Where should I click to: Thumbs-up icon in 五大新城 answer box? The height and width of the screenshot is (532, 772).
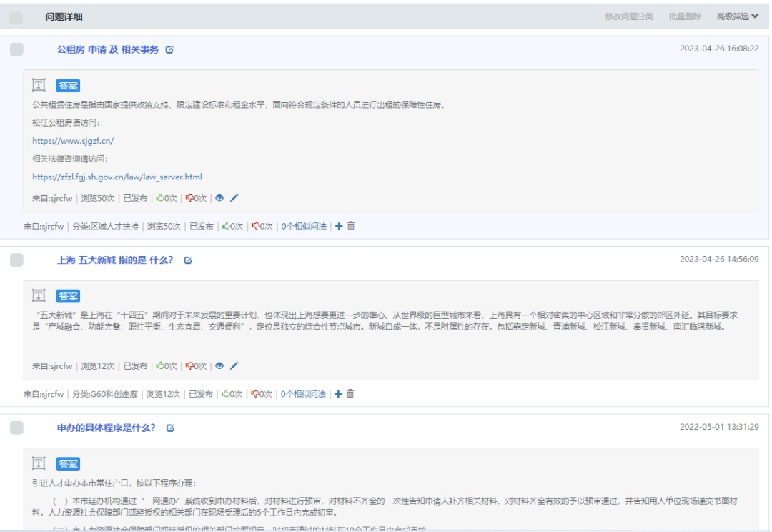(x=159, y=365)
